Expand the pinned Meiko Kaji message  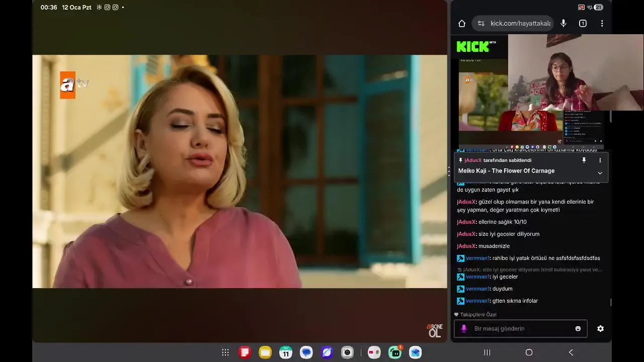click(x=600, y=173)
